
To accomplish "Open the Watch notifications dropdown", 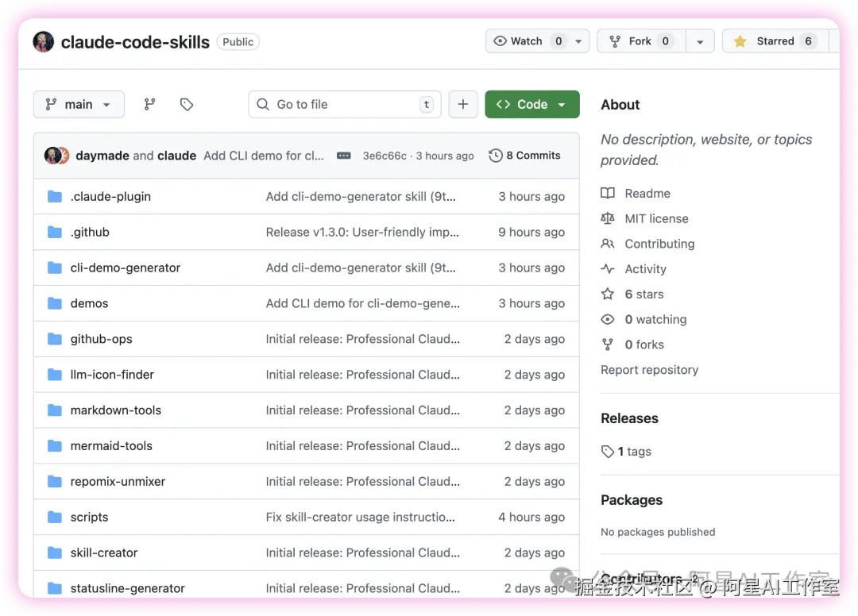I will (537, 41).
